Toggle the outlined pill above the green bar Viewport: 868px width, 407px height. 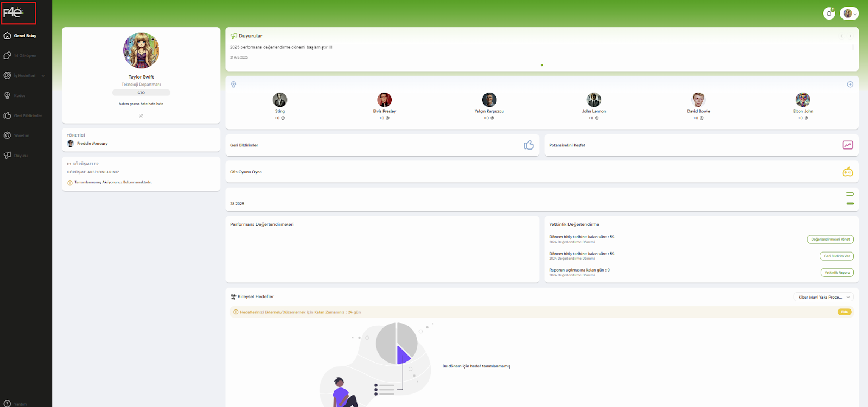[x=850, y=194]
